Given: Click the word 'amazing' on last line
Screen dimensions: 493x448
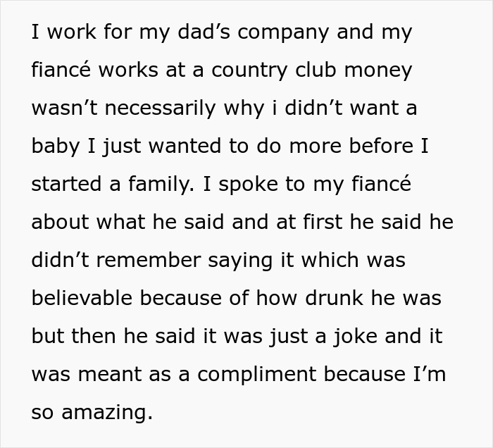Looking at the screenshot, I should [x=108, y=411].
